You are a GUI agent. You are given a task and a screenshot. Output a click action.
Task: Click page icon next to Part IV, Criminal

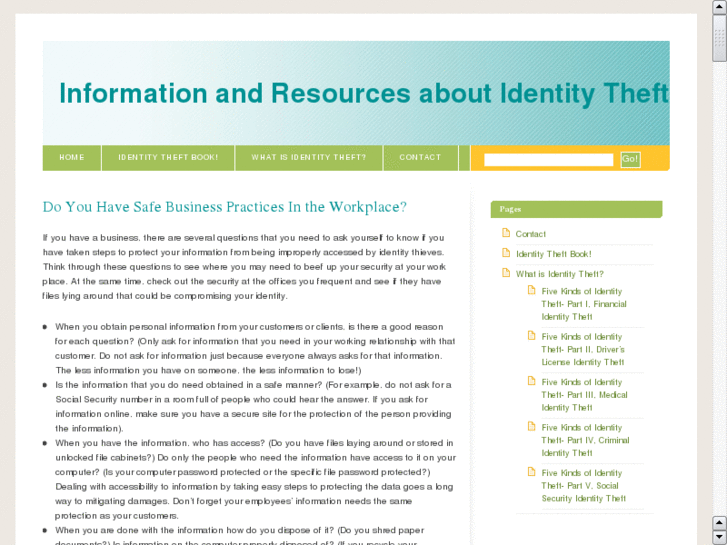click(x=531, y=427)
